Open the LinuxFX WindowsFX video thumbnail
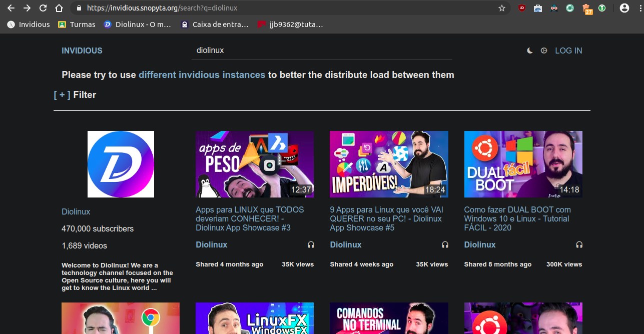The height and width of the screenshot is (334, 644). coord(255,318)
